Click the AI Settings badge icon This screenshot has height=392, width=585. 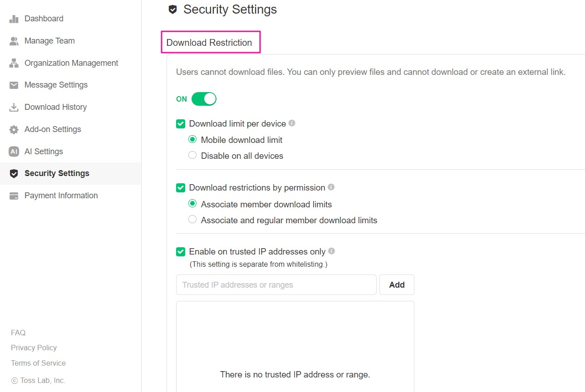pyautogui.click(x=14, y=152)
